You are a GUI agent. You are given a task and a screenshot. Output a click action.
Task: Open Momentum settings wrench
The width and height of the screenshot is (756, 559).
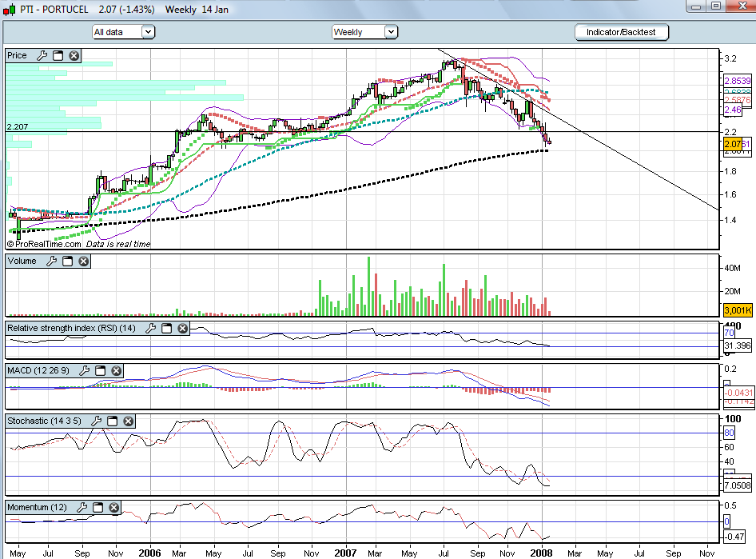(x=82, y=507)
